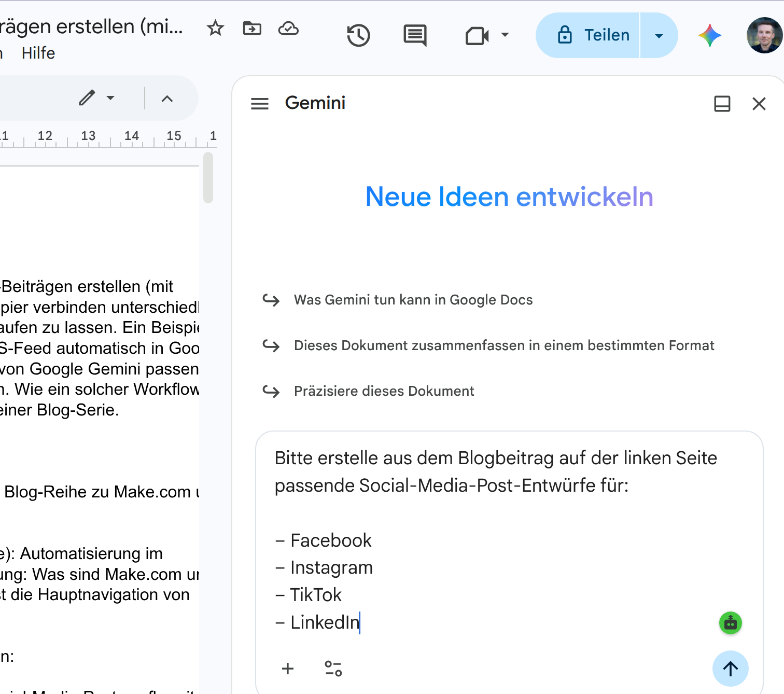Click into the Gemini prompt text field
This screenshot has width=784, height=694.
tap(509, 539)
